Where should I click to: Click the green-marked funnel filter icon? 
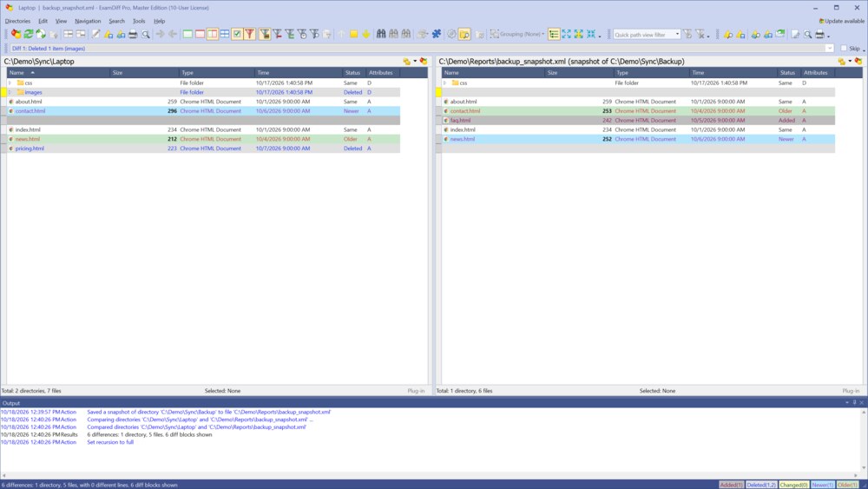[290, 35]
